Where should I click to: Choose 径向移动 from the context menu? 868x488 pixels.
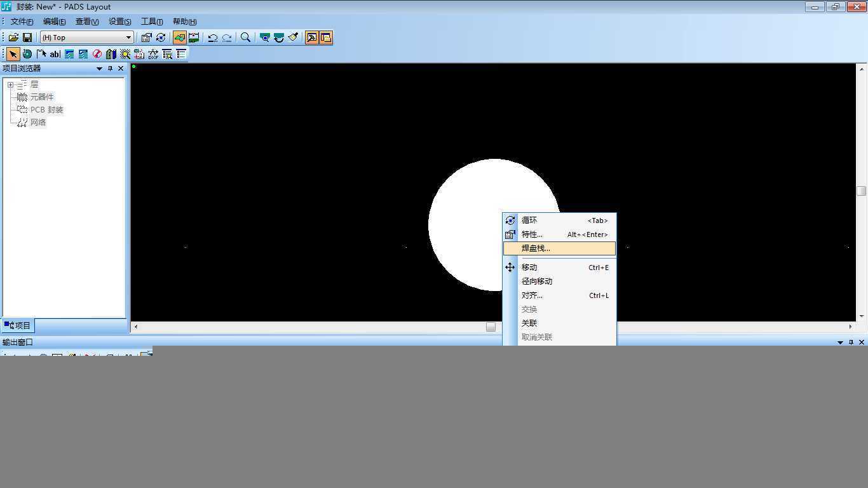click(x=559, y=281)
